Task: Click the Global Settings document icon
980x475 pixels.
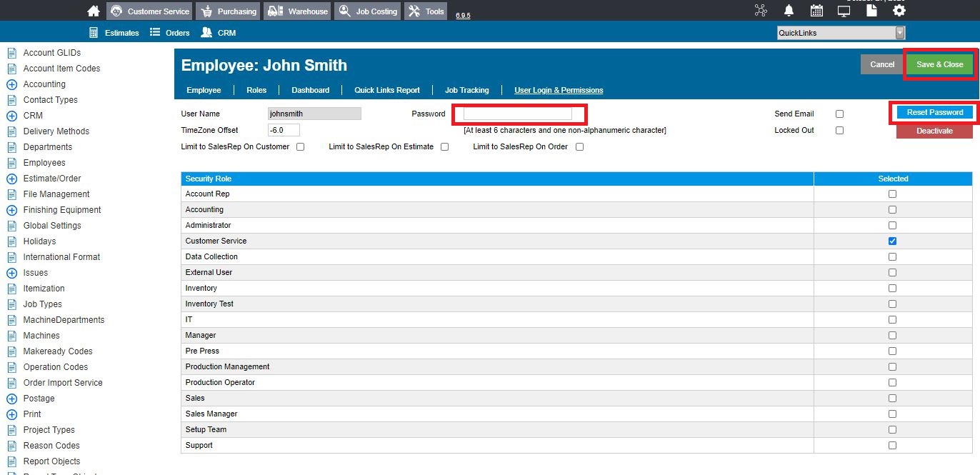Action: tap(11, 226)
